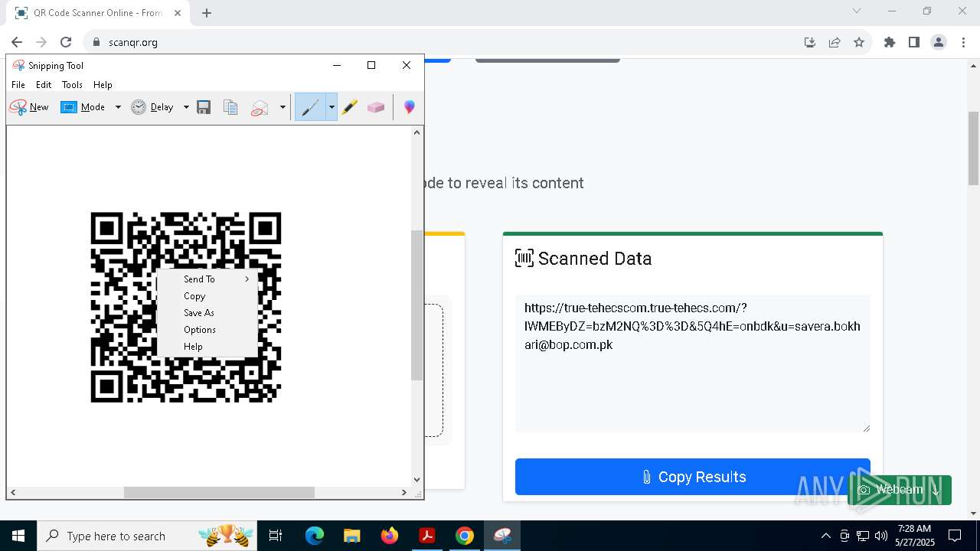
Task: Start a New snip in Snipping Tool
Action: click(x=29, y=107)
